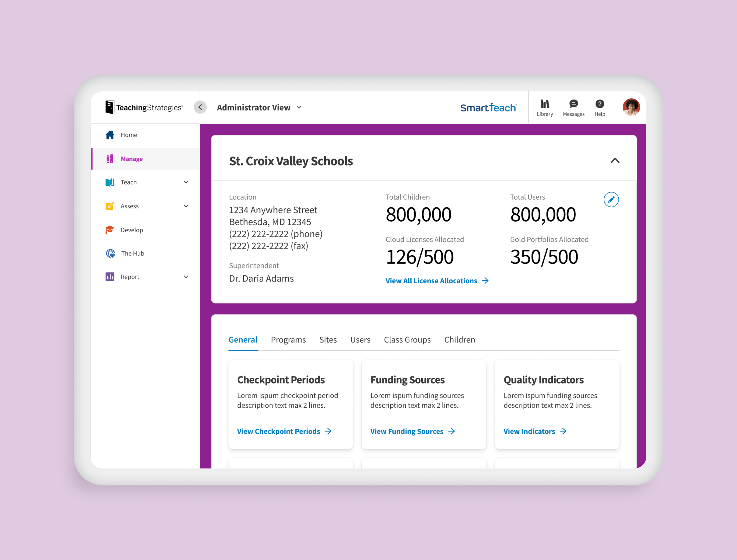The height and width of the screenshot is (560, 737).
Task: Expand the Report submenu chevron
Action: pos(186,277)
